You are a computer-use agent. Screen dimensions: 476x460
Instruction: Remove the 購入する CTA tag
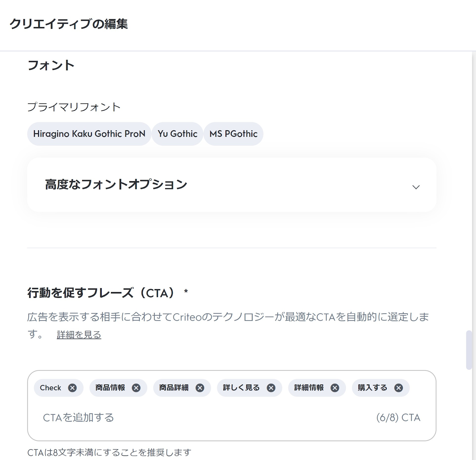[399, 388]
